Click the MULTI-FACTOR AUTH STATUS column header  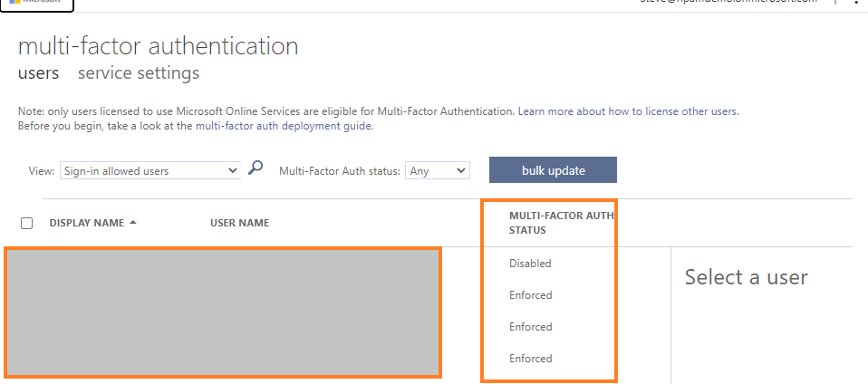click(562, 223)
